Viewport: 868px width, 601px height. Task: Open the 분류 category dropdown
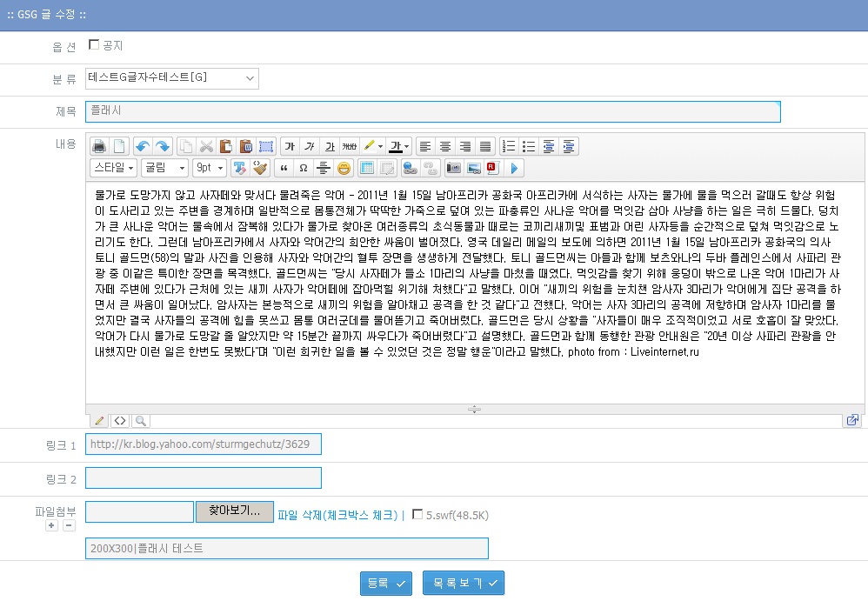(172, 79)
